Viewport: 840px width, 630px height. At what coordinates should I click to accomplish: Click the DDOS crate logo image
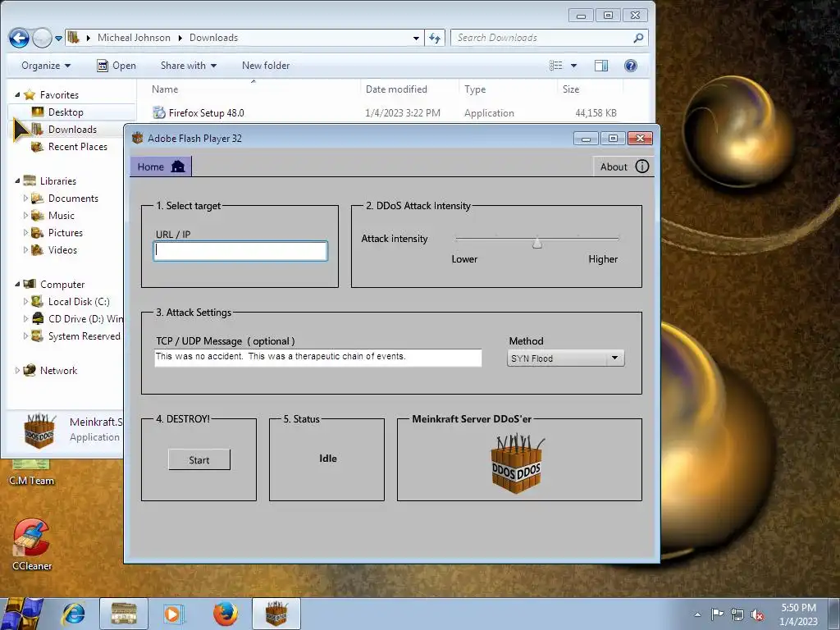click(x=517, y=463)
